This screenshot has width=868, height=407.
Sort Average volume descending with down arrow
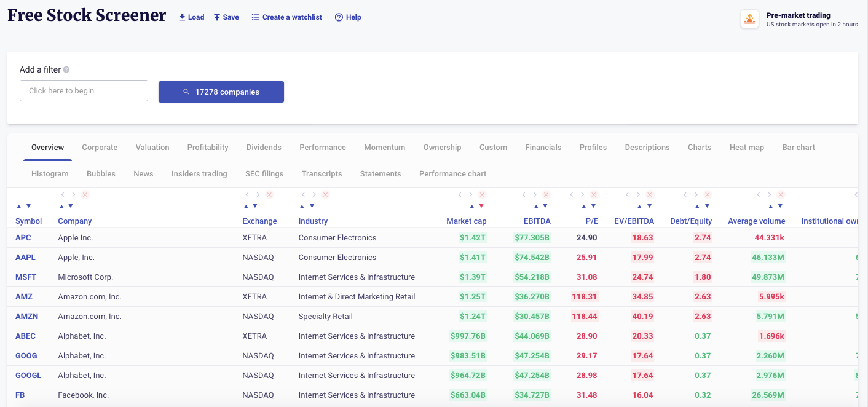pyautogui.click(x=780, y=206)
